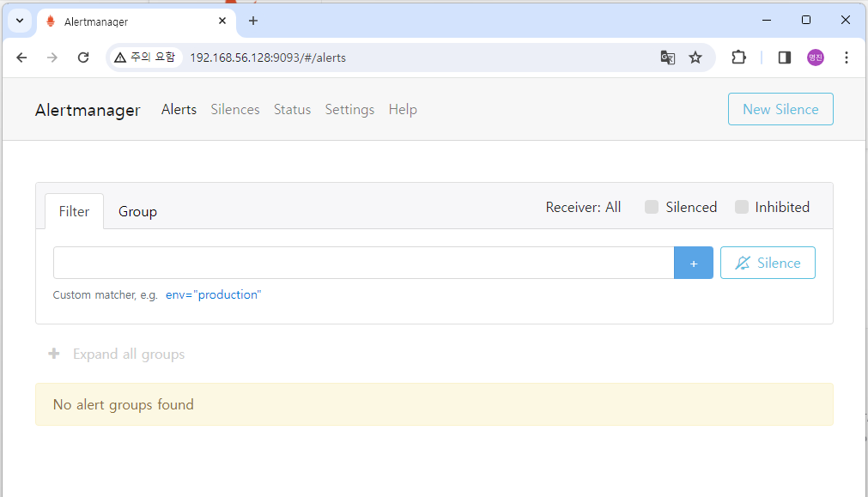868x497 pixels.
Task: Minimize the browser window
Action: 767,20
